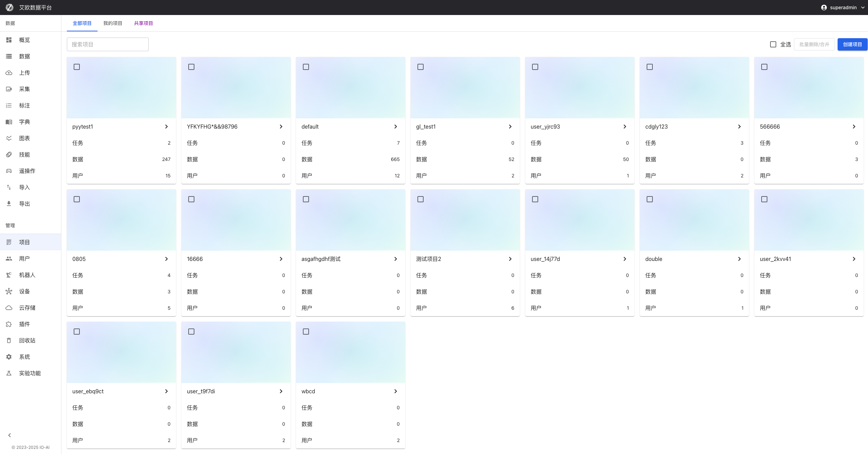Open the superadmin dropdown arrow
The image size is (868, 454).
tap(863, 8)
